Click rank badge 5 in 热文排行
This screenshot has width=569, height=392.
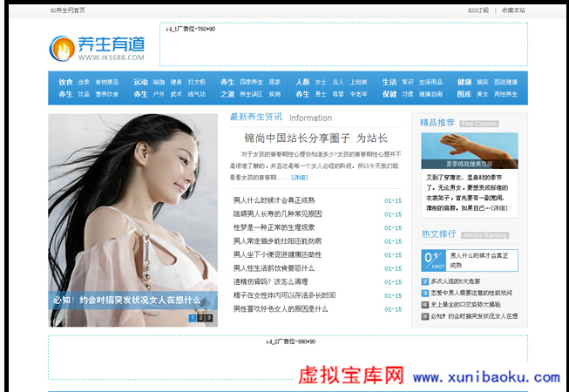tap(424, 316)
